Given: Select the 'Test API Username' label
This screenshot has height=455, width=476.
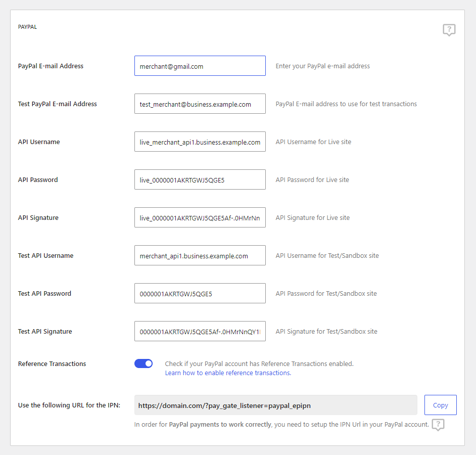Looking at the screenshot, I should (x=45, y=256).
